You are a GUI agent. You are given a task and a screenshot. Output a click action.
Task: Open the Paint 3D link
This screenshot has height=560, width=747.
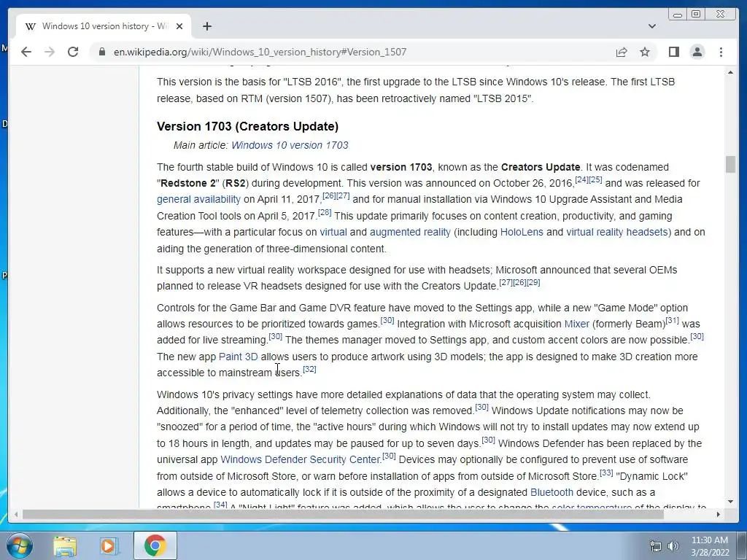239,357
